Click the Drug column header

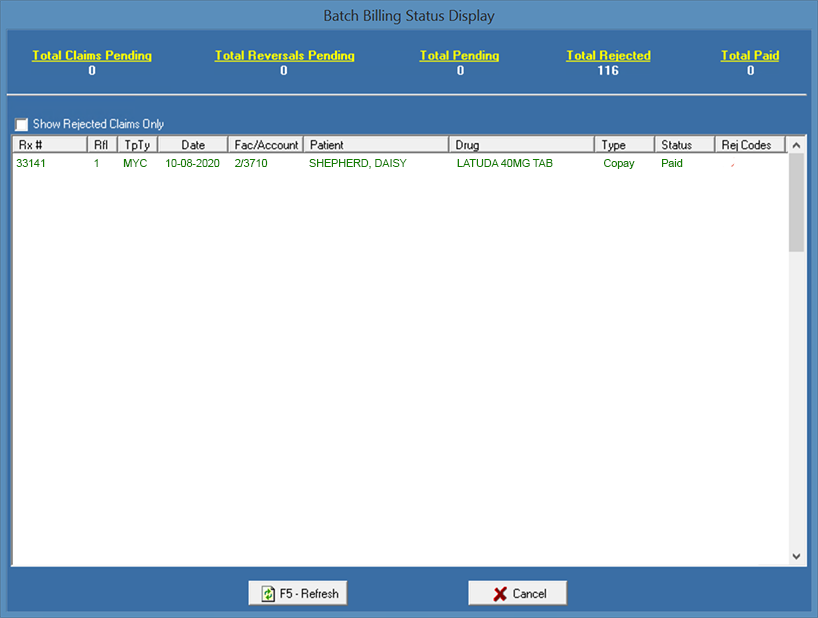521,145
